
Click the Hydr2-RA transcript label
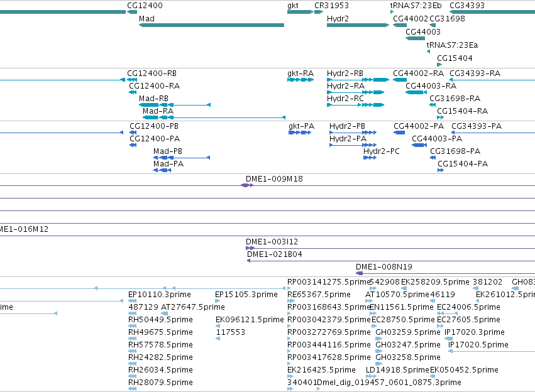pyautogui.click(x=346, y=86)
